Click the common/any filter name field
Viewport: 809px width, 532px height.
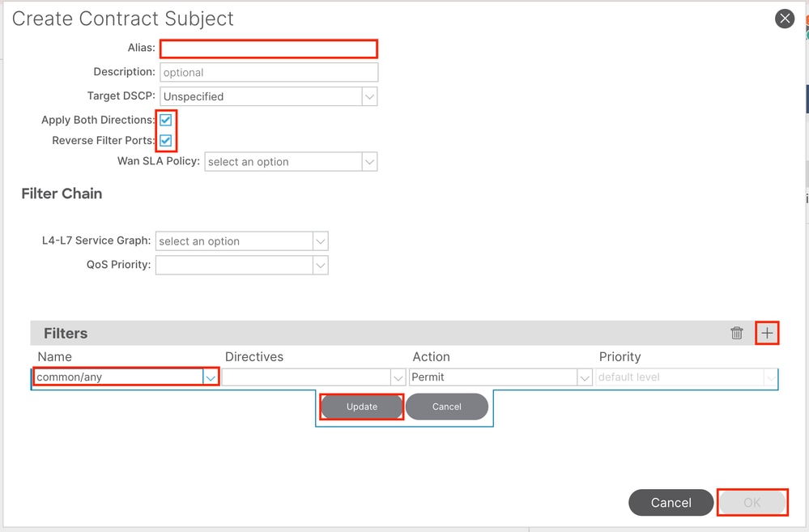click(x=117, y=377)
